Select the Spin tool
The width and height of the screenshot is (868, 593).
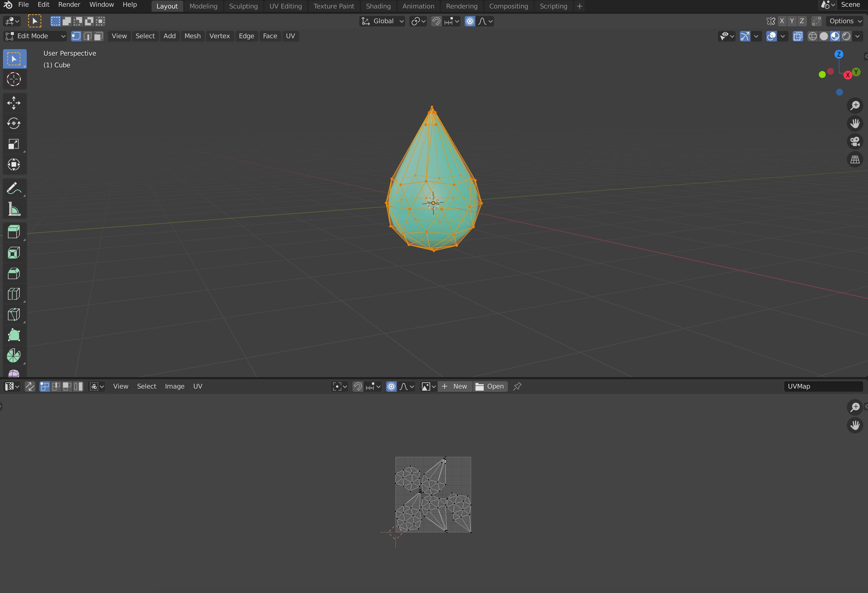14,356
